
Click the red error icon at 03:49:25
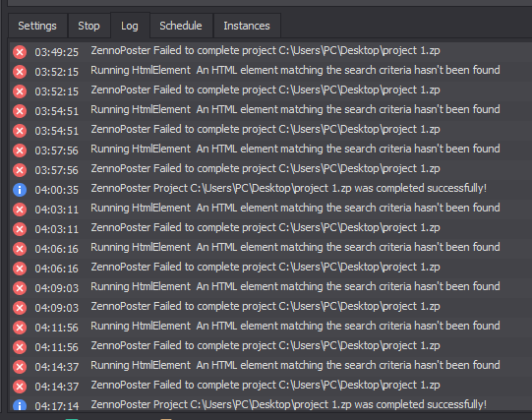[x=20, y=52]
